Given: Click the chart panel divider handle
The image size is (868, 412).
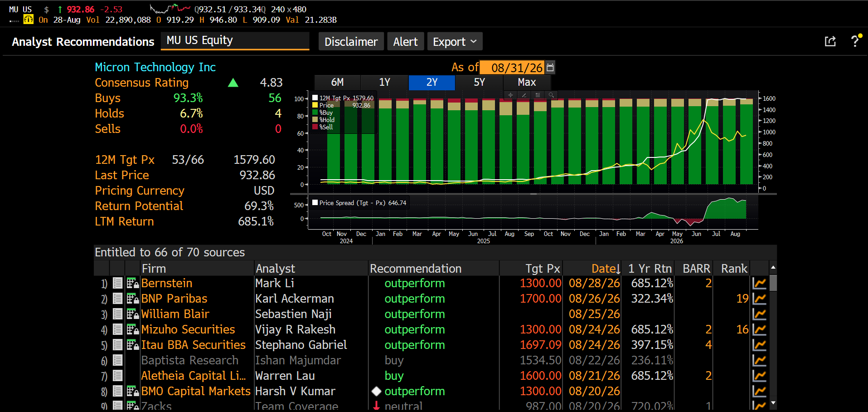Looking at the screenshot, I should click(533, 194).
